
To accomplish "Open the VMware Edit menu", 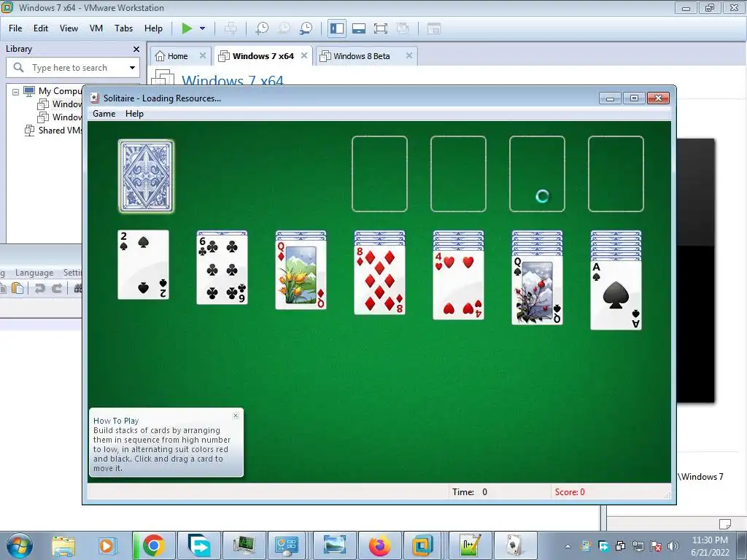I will click(41, 28).
